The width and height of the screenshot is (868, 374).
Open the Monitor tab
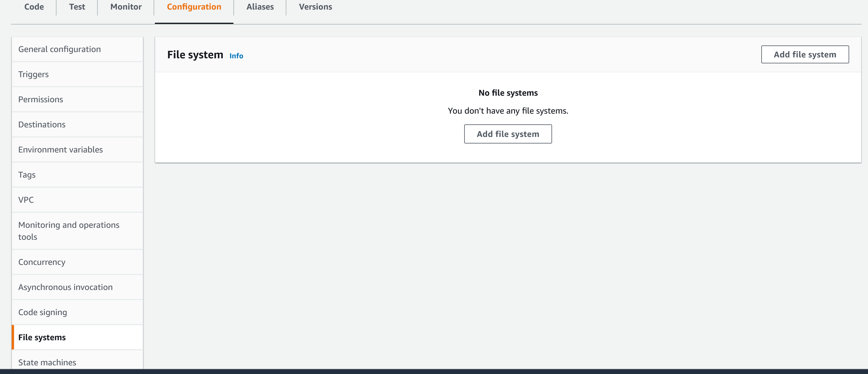click(126, 7)
